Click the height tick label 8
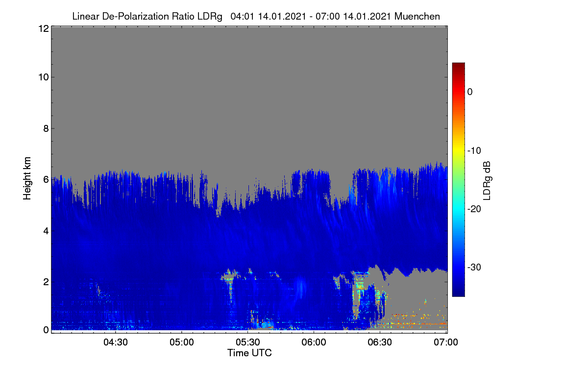This screenshot has height=392, width=588. (x=46, y=128)
